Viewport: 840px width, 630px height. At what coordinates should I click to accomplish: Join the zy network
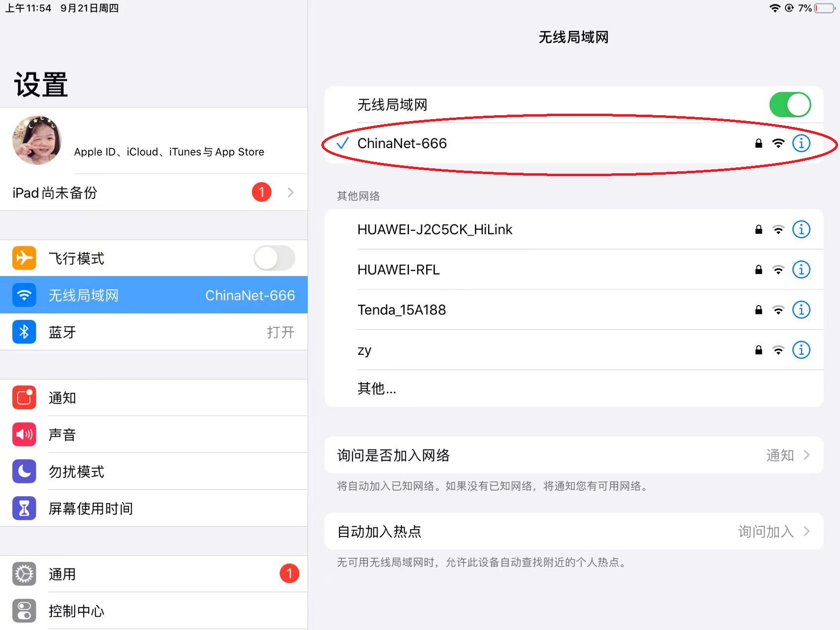coord(574,350)
